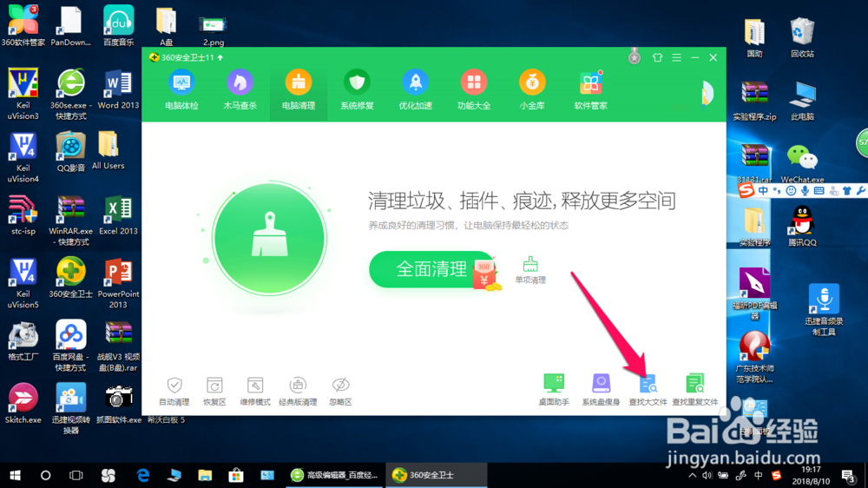Select the Excel 2013 desktop shortcut
This screenshot has height=488, width=868.
tap(118, 215)
